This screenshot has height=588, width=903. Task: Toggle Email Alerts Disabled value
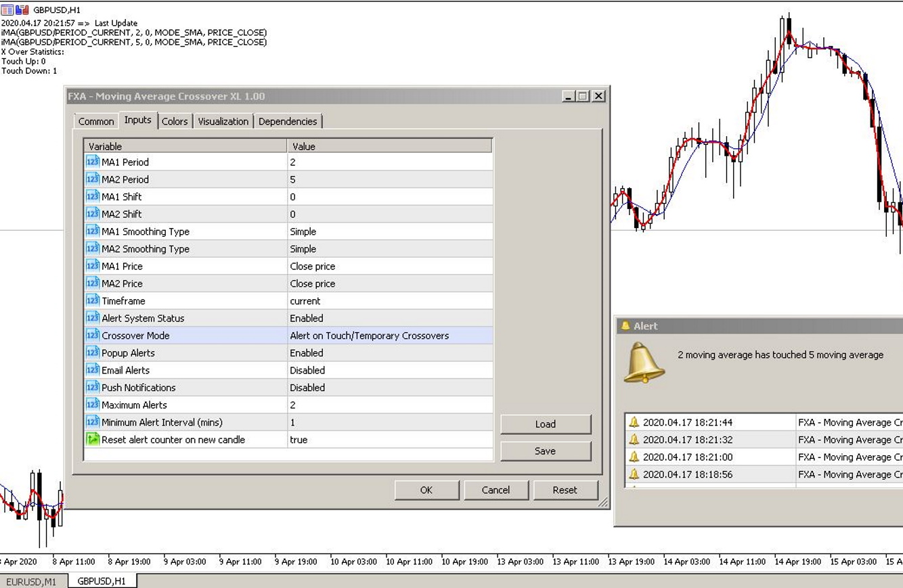tap(389, 370)
